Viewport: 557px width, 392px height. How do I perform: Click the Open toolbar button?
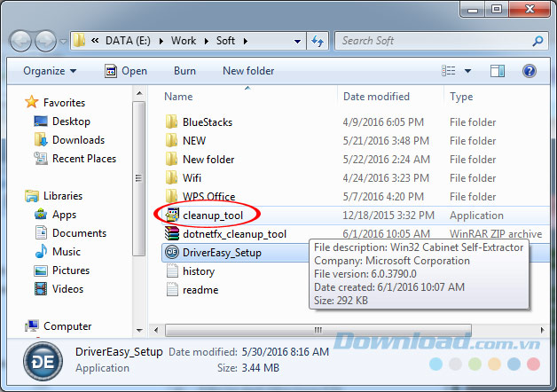coord(126,71)
